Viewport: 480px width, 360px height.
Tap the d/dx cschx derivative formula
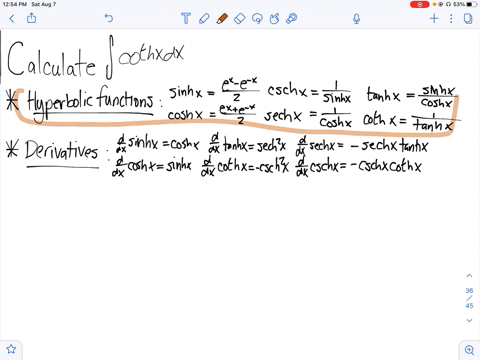coord(359,167)
